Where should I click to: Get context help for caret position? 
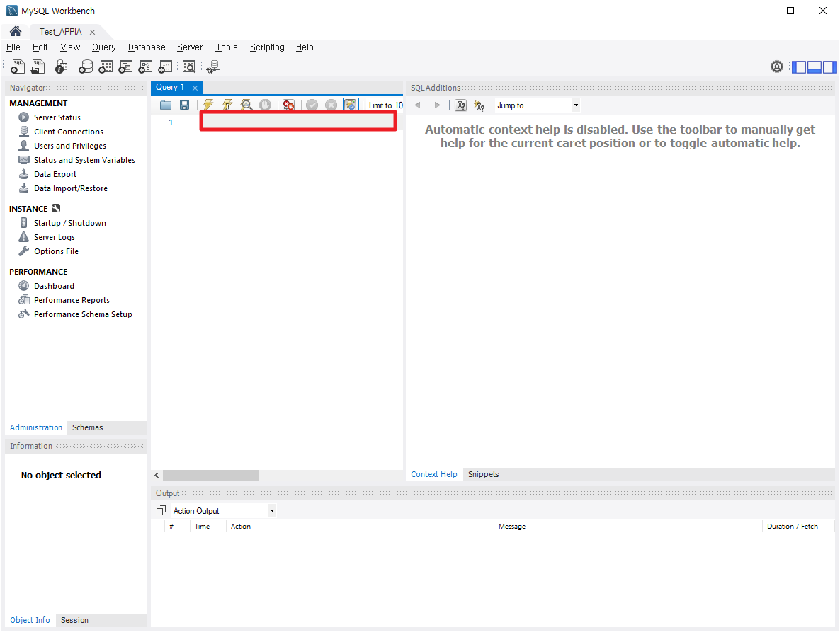tap(460, 105)
